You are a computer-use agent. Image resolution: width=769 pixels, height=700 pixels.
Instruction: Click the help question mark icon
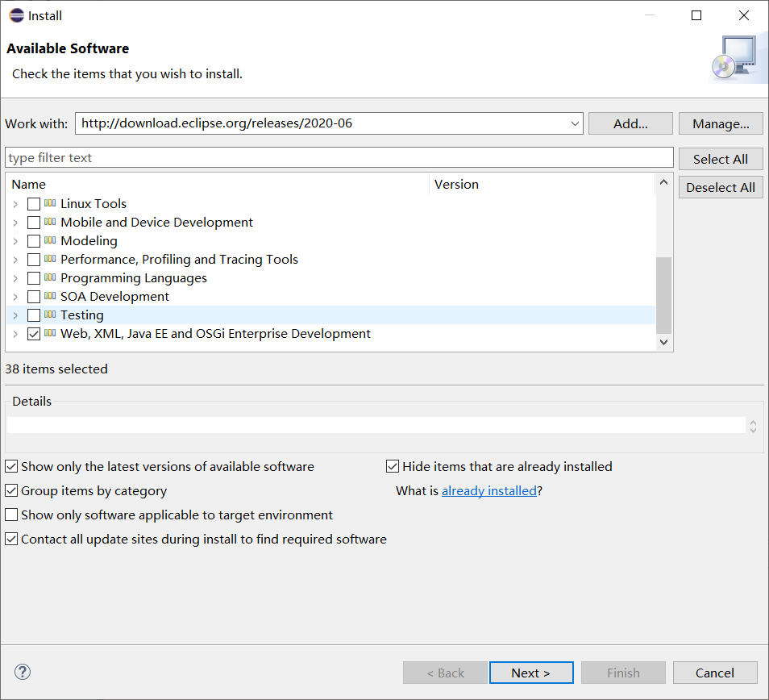pos(23,672)
